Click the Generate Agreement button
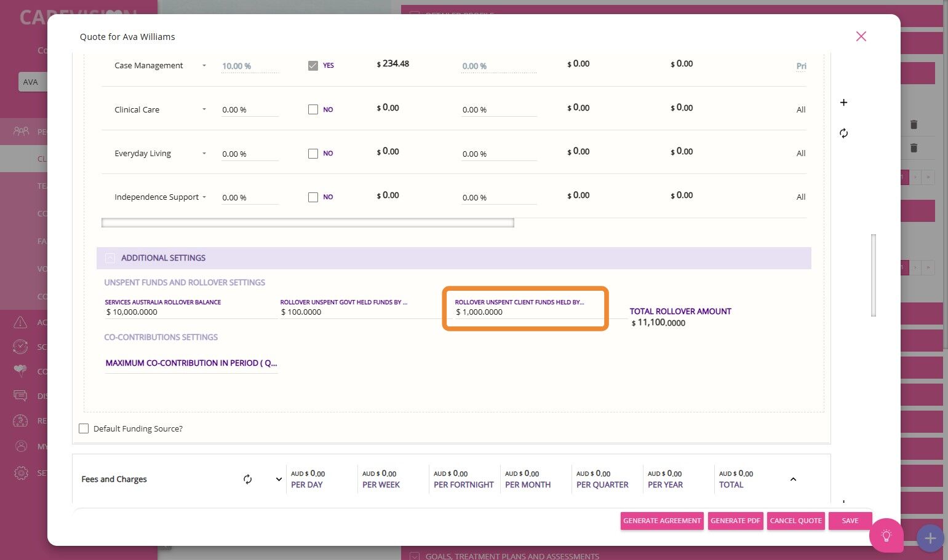The width and height of the screenshot is (948, 560). pos(662,521)
